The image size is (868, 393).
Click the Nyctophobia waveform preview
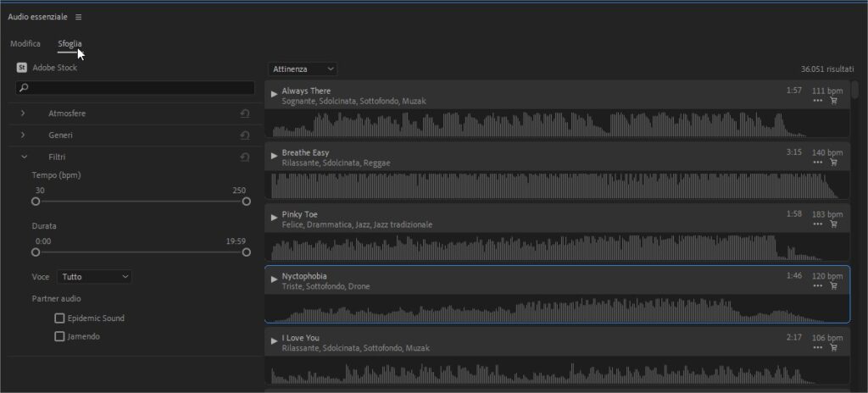pos(557,308)
